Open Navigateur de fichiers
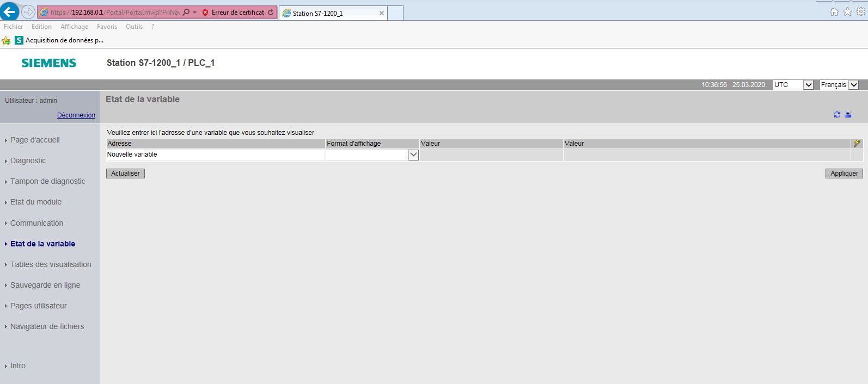The image size is (868, 384). click(47, 326)
